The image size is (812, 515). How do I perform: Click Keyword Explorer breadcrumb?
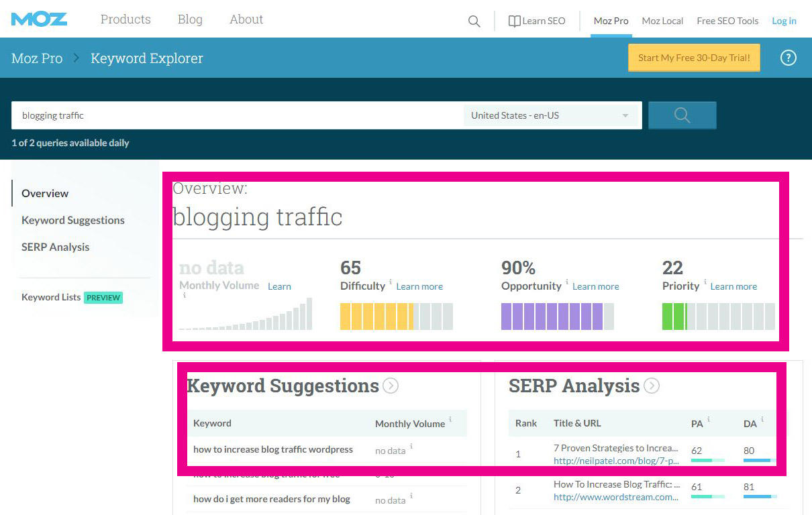147,58
